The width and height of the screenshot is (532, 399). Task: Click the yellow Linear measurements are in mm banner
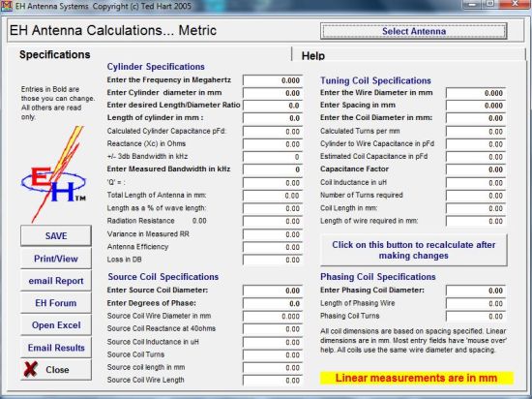pyautogui.click(x=417, y=378)
